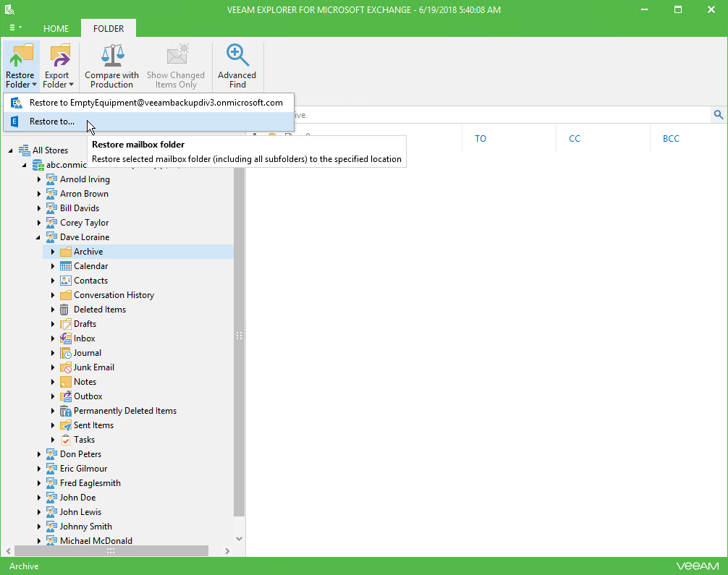Select the Tasks folder icon

click(66, 440)
